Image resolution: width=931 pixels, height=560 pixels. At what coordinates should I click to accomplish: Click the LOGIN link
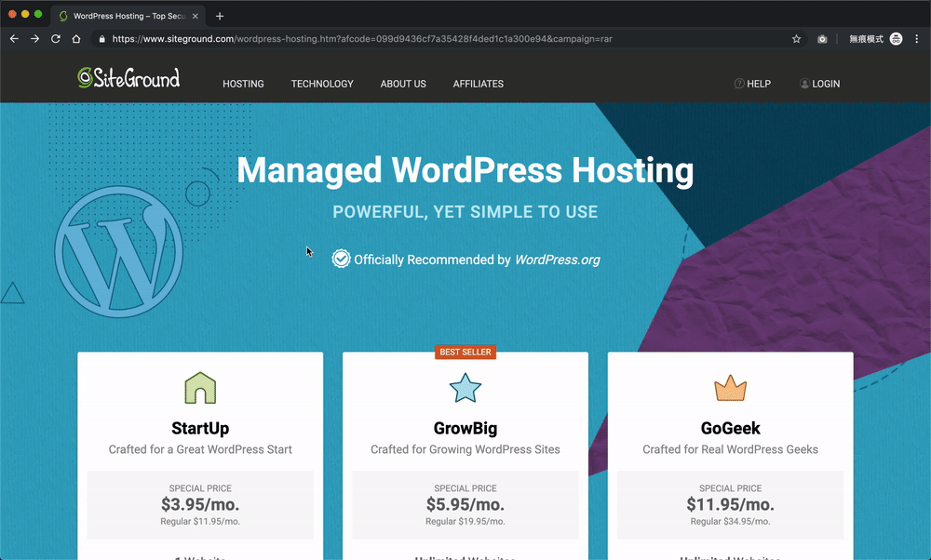(820, 84)
